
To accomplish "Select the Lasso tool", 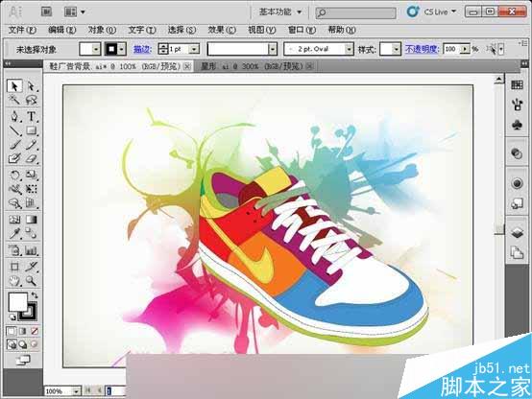I will tap(32, 100).
